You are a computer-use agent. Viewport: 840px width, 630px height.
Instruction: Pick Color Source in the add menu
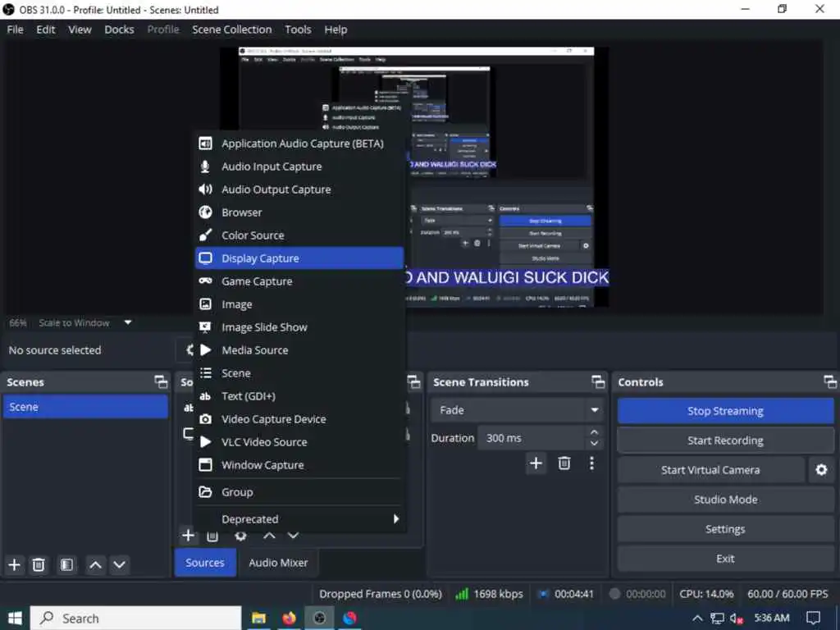point(299,235)
